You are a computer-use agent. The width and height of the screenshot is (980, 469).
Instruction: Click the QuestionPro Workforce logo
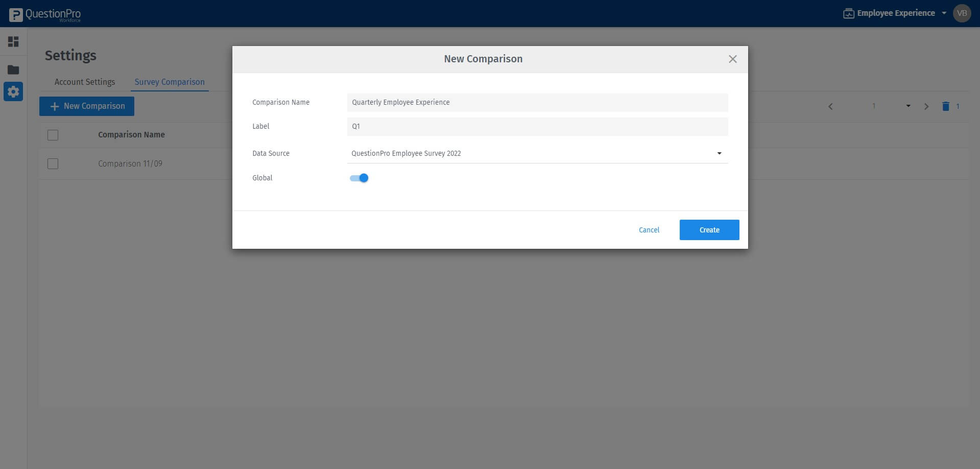[45, 14]
